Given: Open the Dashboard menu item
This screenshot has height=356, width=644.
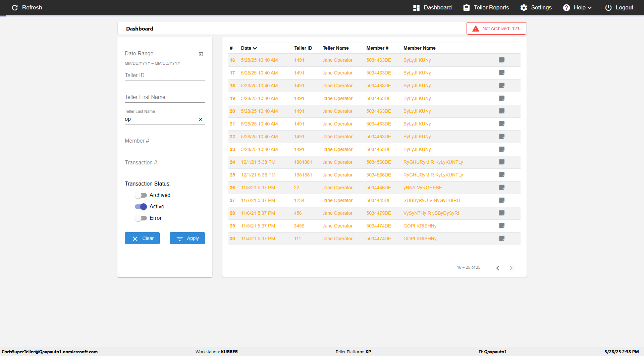Looking at the screenshot, I should pos(432,7).
